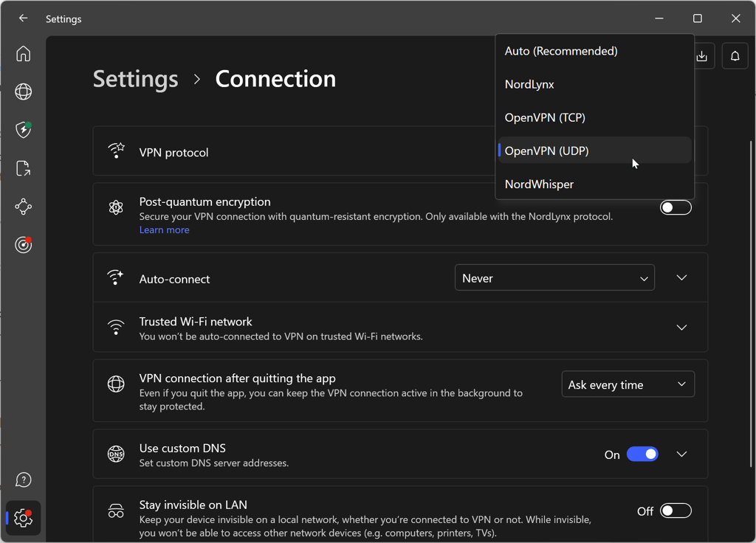Choose OpenVPN (TCP) from the list
Screen dimensions: 756x543
(x=594, y=117)
